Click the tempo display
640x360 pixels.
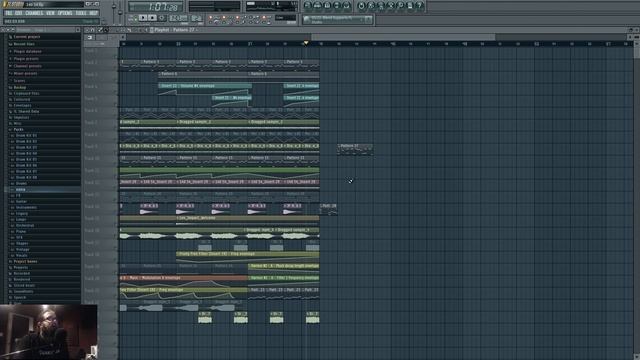tap(178, 18)
